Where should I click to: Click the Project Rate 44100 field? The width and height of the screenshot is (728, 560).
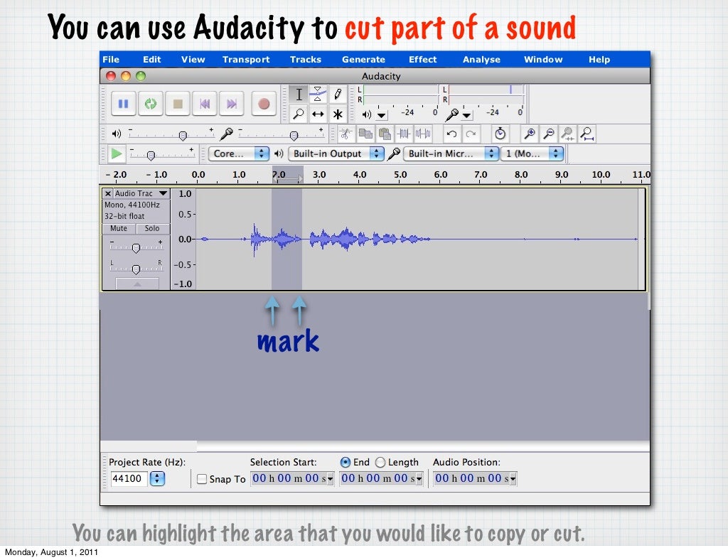pos(129,478)
